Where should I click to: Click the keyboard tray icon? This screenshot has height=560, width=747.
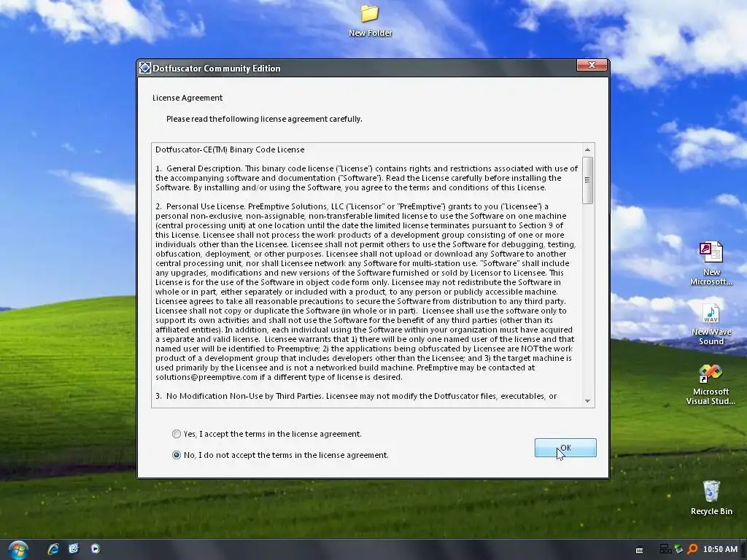639,550
